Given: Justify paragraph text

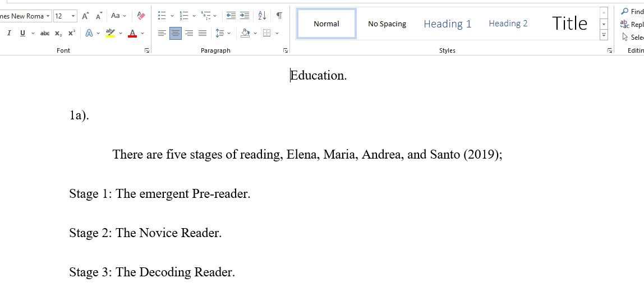Looking at the screenshot, I should (202, 33).
